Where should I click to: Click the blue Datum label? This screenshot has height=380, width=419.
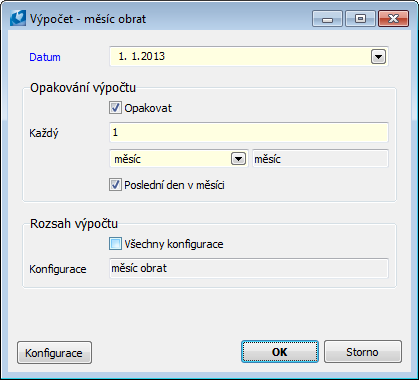pyautogui.click(x=45, y=57)
